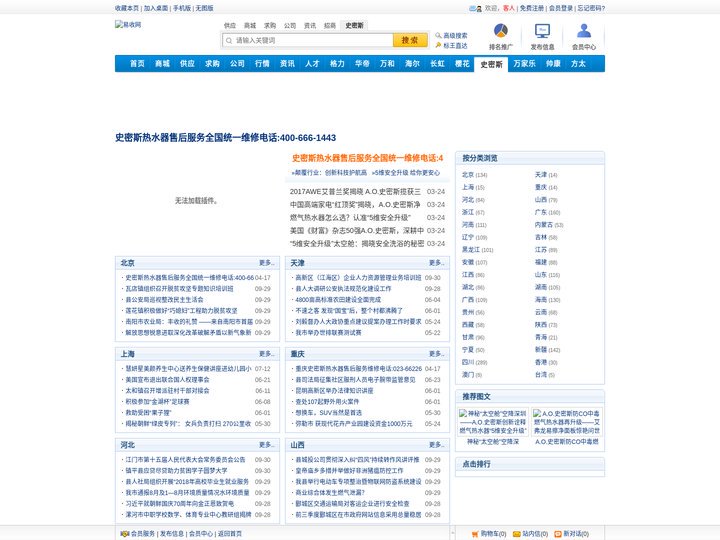Open 更多 in the 山西 section
720x540 pixels.
tap(436, 444)
